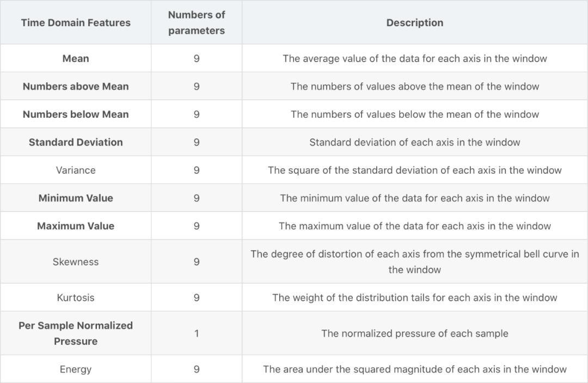Click the Numbers of parameters header
The image size is (588, 383).
[197, 23]
